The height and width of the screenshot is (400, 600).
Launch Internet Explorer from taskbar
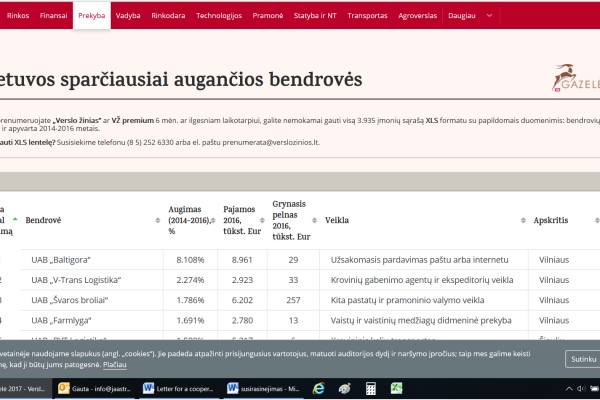(x=318, y=389)
